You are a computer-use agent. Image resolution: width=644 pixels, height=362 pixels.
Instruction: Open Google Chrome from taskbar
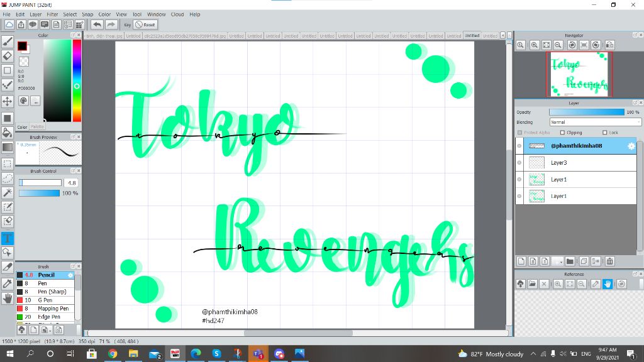113,353
